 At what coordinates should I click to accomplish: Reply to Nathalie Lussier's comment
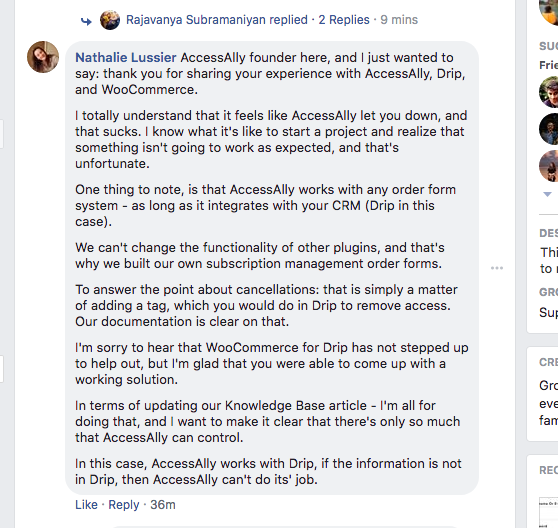pos(124,505)
